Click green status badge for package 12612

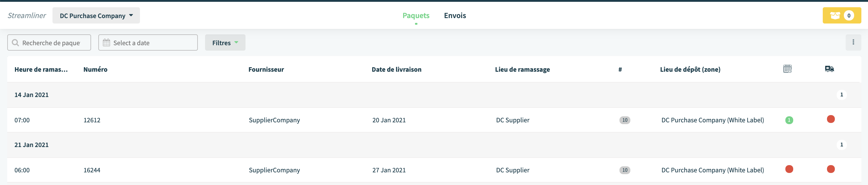pyautogui.click(x=789, y=120)
